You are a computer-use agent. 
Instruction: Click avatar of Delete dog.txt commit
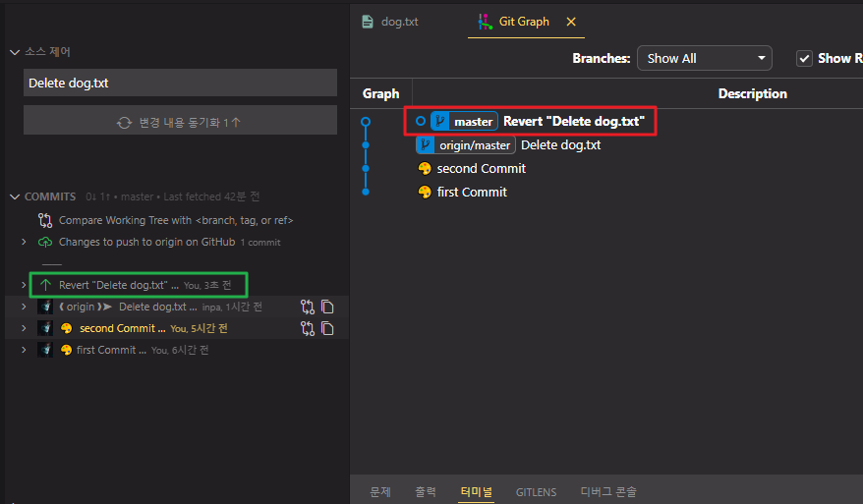45,307
